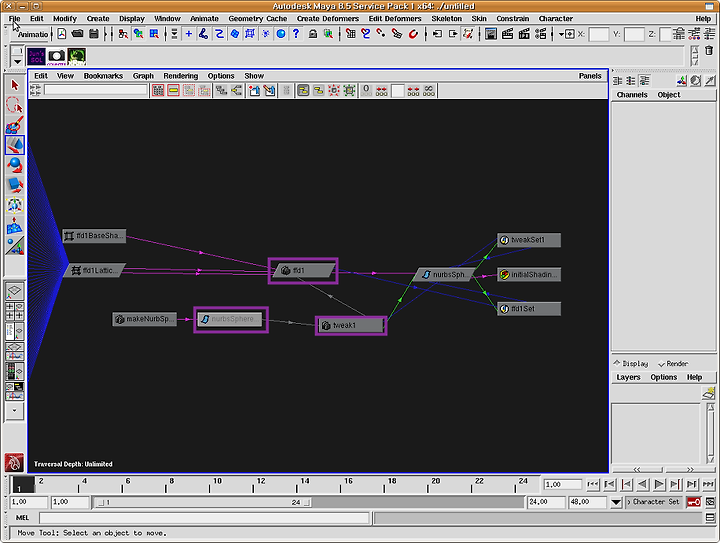This screenshot has width=720, height=543.
Task: Open the Hypergraph Rendering menu
Action: [180, 76]
